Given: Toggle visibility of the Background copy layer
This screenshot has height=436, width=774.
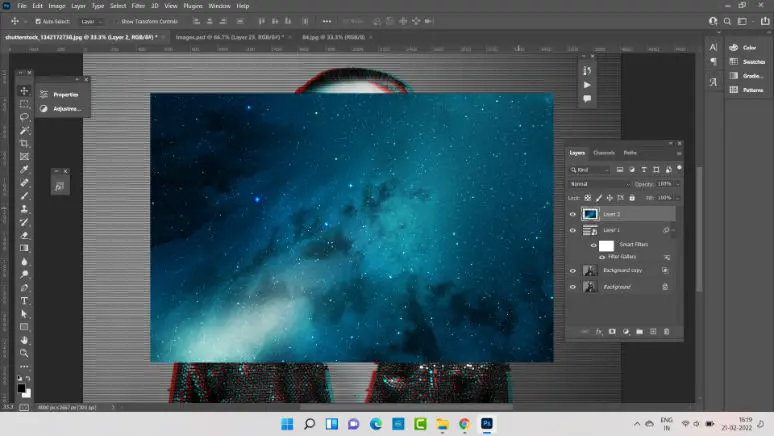Looking at the screenshot, I should 573,271.
